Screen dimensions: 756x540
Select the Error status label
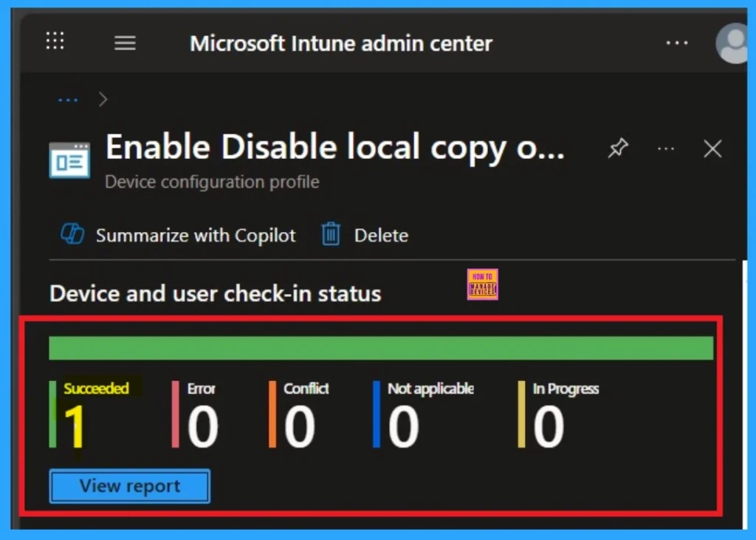point(201,389)
